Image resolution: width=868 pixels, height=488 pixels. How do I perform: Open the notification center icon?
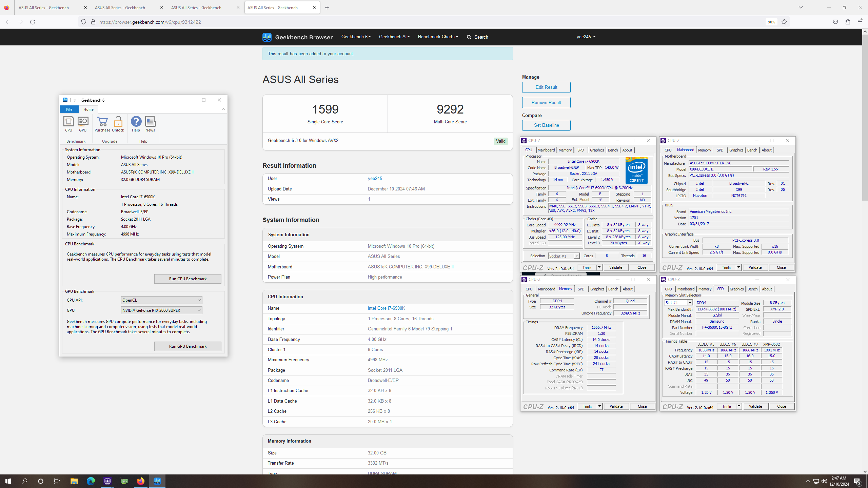[x=858, y=481]
